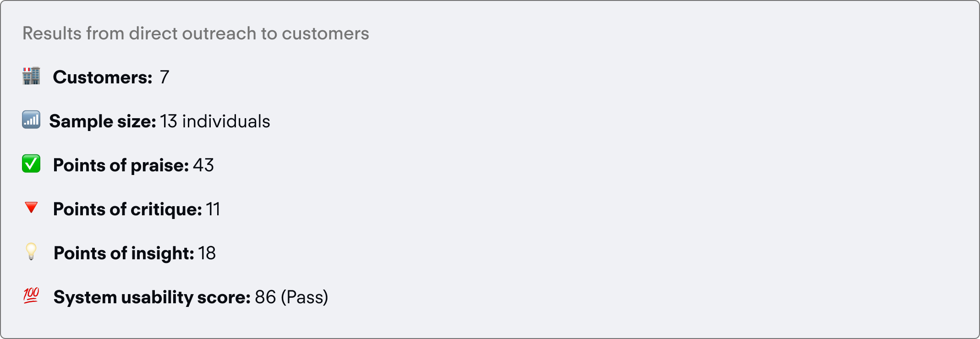Screen dimensions: 980x339
Task: Click the green check mark icon
Action: coord(31,164)
